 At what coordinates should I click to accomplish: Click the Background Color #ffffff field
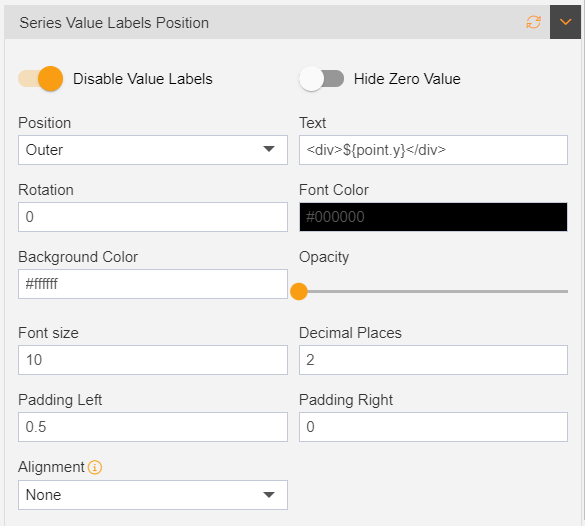[x=153, y=284]
